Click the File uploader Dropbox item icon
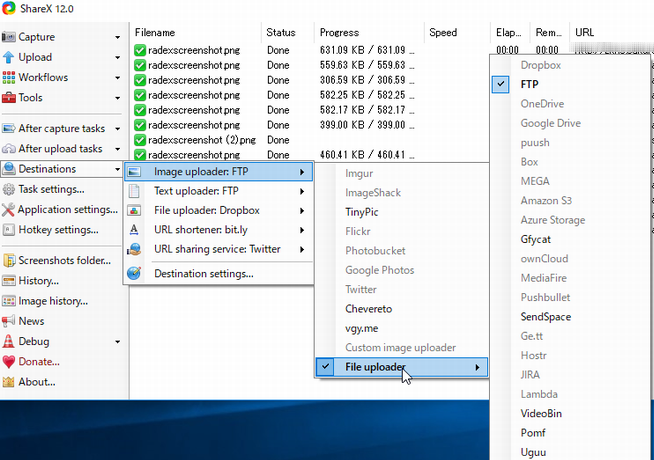Viewport: 654px width, 460px height. 134,211
